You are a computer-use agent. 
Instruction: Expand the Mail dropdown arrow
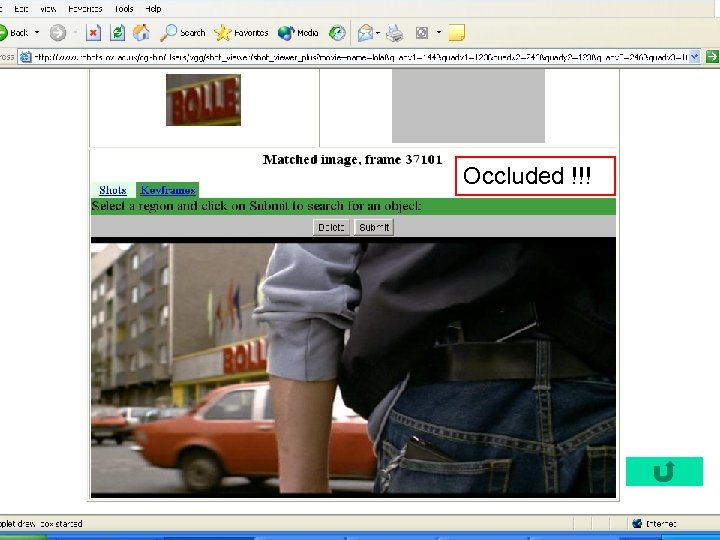click(x=378, y=33)
